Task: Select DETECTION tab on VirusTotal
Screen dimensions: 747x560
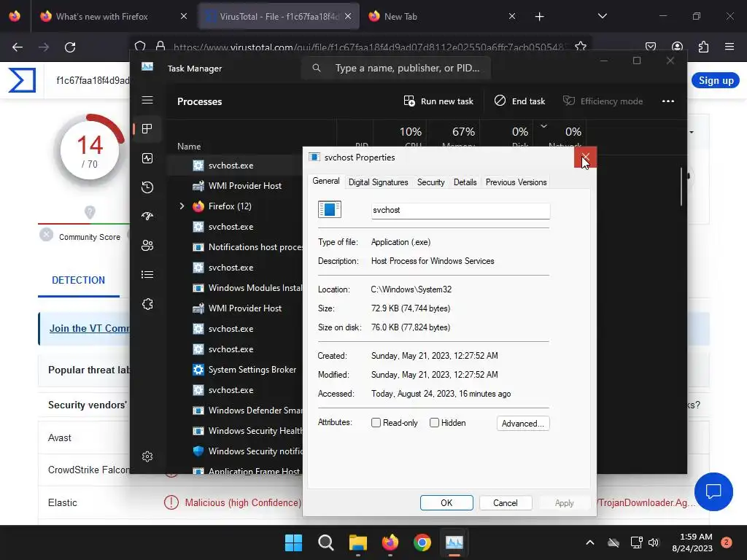Action: click(78, 280)
